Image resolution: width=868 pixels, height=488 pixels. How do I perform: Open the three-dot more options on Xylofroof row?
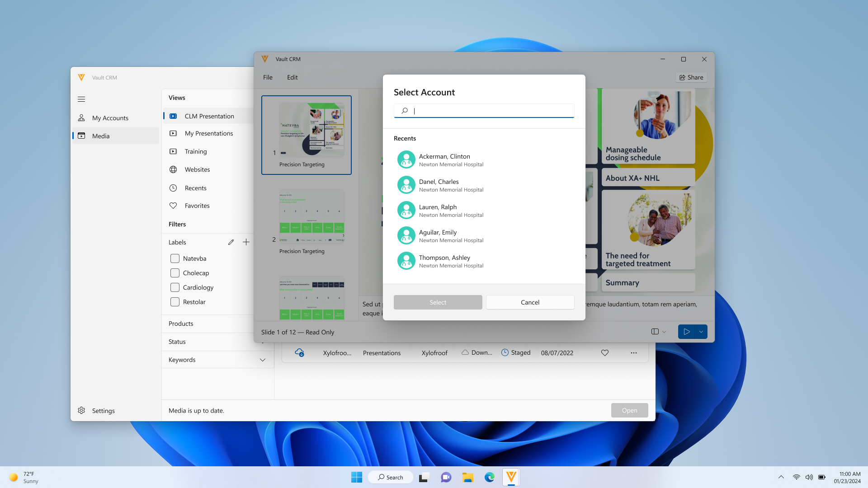click(x=634, y=353)
